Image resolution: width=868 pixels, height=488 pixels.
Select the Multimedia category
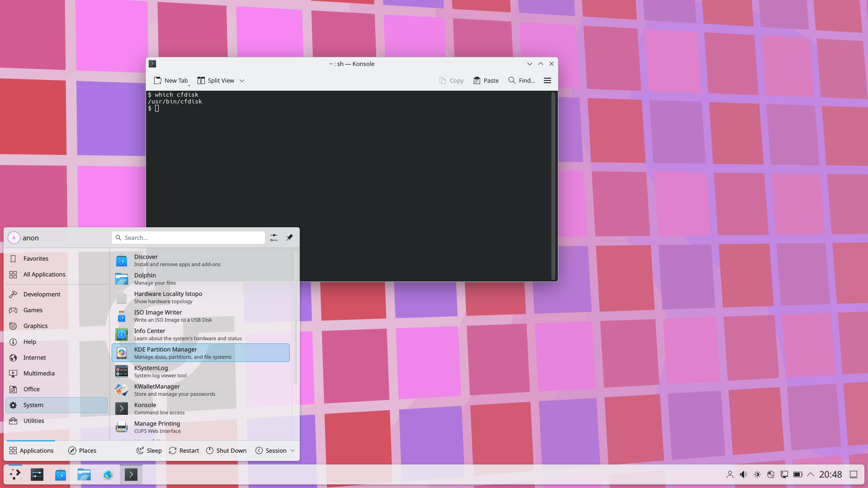click(57, 373)
